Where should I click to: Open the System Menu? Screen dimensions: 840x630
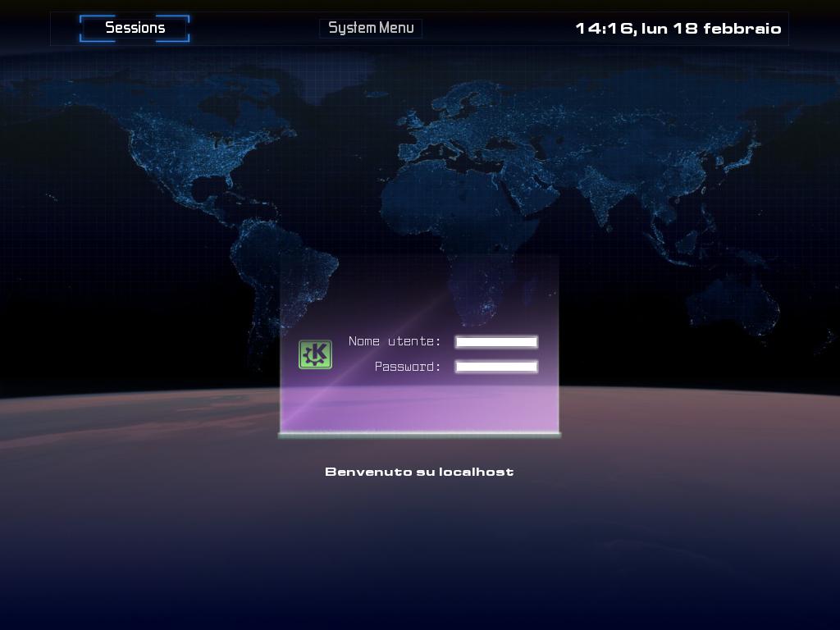371,28
